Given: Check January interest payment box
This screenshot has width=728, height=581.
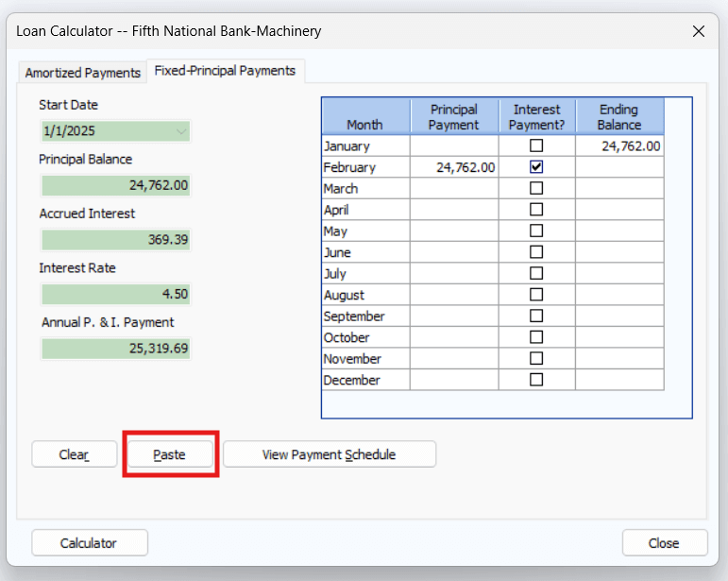Looking at the screenshot, I should (536, 145).
